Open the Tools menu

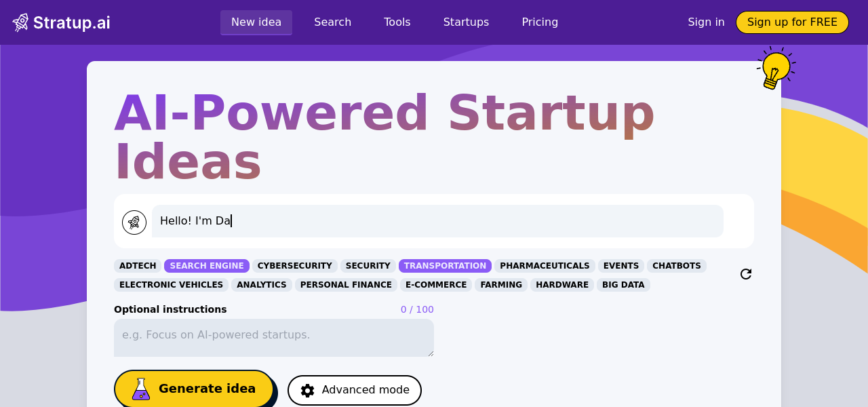[x=397, y=22]
